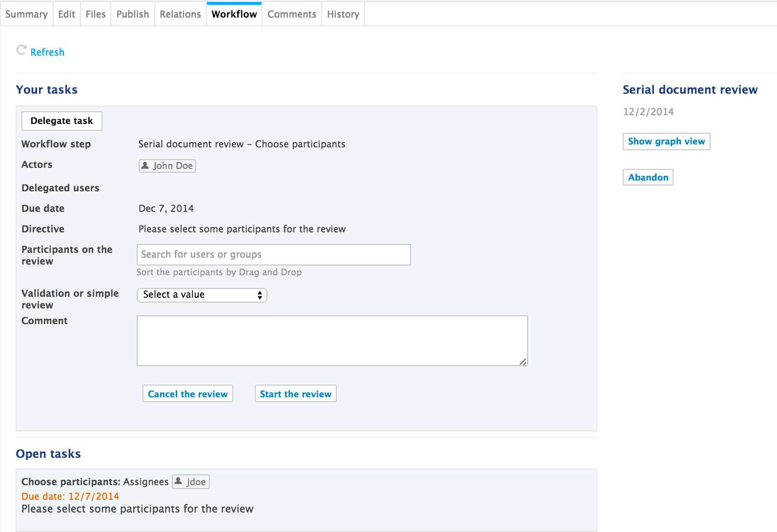View the History tab
The image size is (777, 532).
point(343,14)
